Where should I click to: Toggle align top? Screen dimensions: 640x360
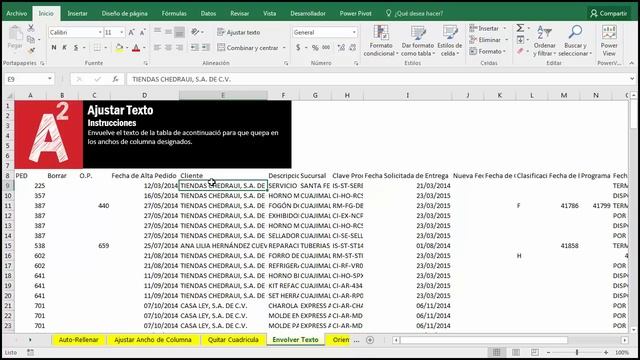[158, 31]
